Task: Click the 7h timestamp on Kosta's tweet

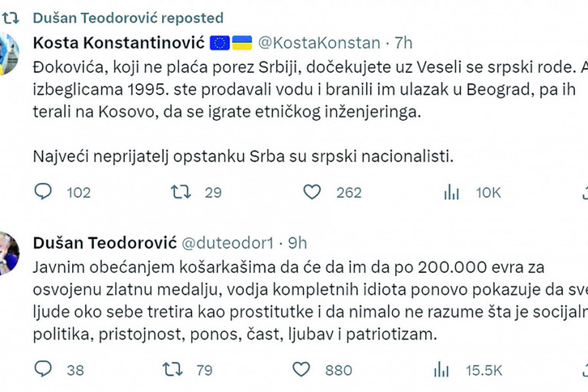Action: coord(404,43)
